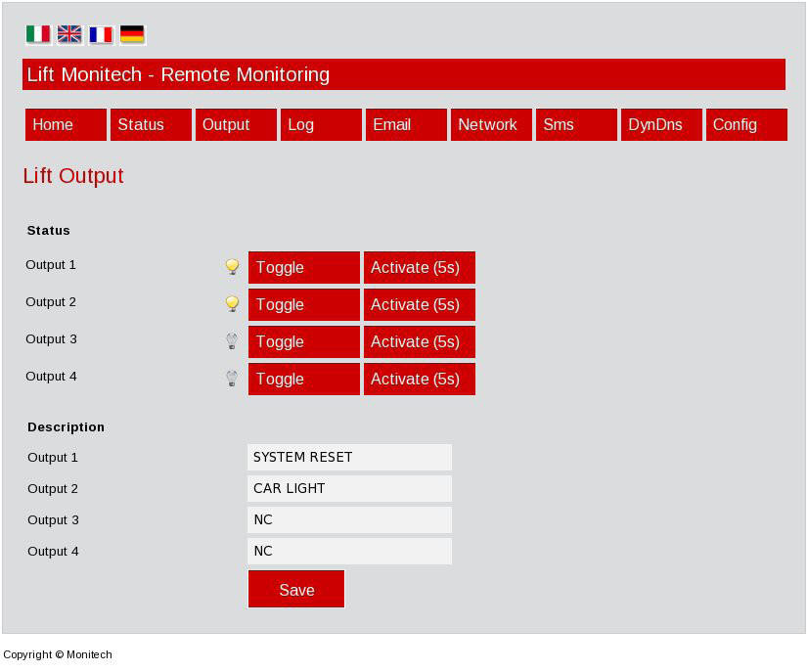Select the British flag for English
This screenshot has height=672, width=808.
pos(69,34)
